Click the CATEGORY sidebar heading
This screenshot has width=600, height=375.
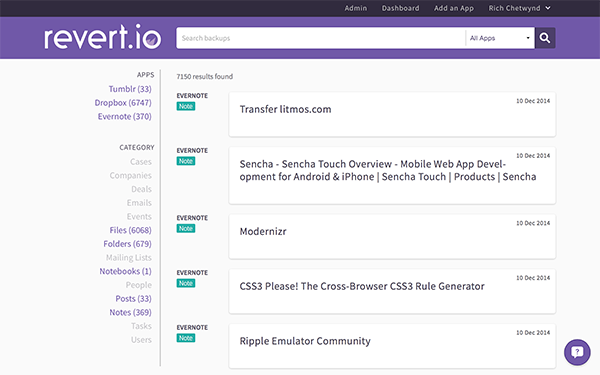tap(137, 147)
